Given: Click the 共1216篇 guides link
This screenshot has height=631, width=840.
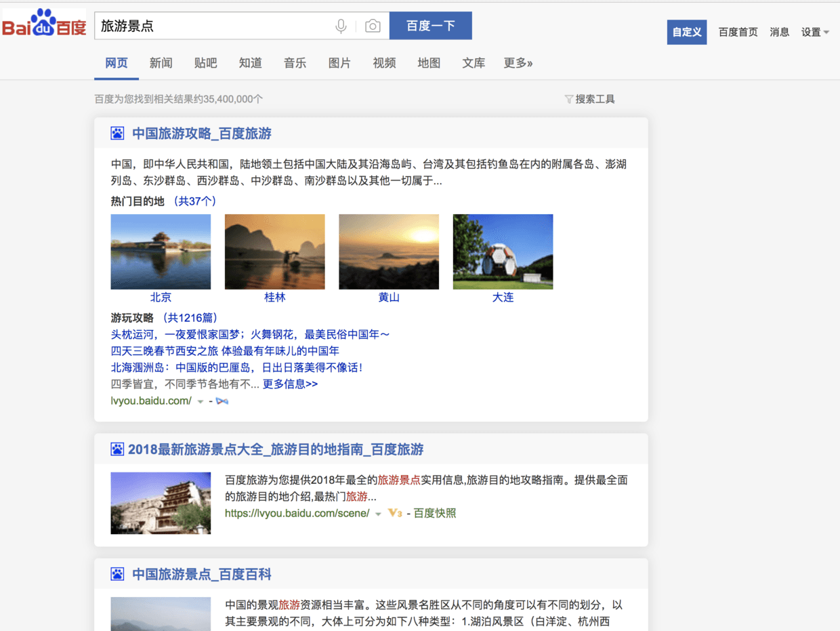Looking at the screenshot, I should (190, 318).
